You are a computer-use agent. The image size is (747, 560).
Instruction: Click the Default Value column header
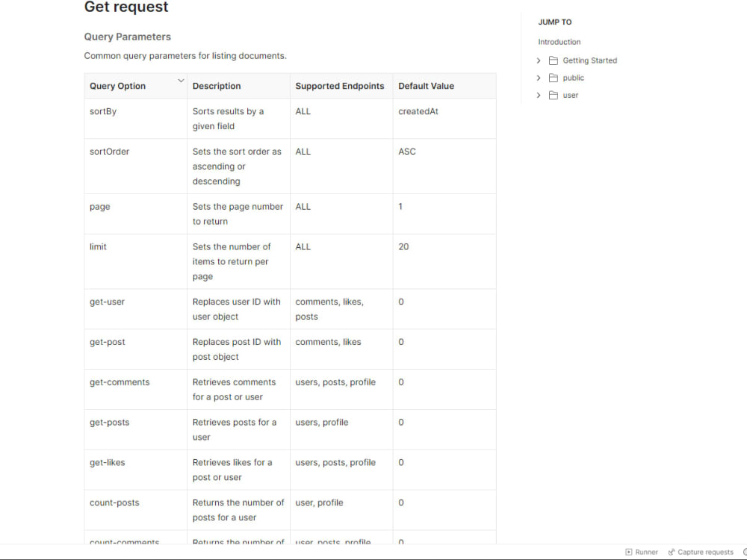pos(426,86)
